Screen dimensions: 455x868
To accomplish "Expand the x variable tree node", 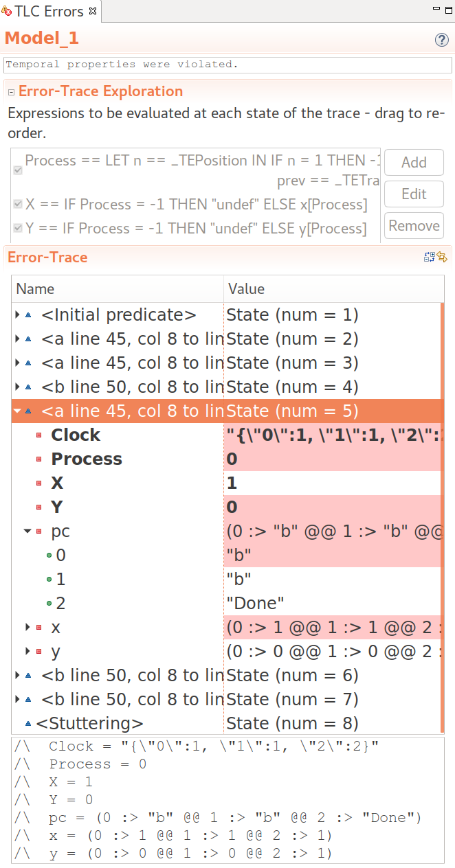I will (27, 628).
